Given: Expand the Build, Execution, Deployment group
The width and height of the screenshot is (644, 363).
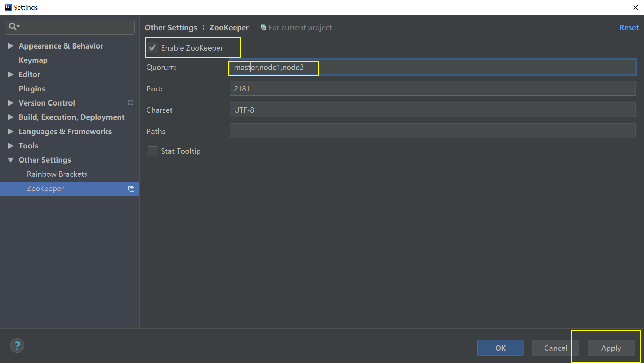Looking at the screenshot, I should click(11, 117).
